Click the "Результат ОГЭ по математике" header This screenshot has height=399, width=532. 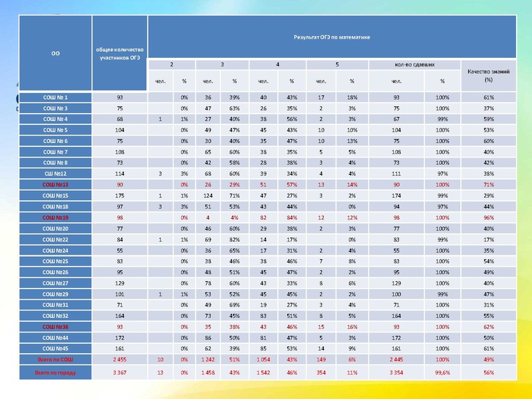[x=332, y=37]
